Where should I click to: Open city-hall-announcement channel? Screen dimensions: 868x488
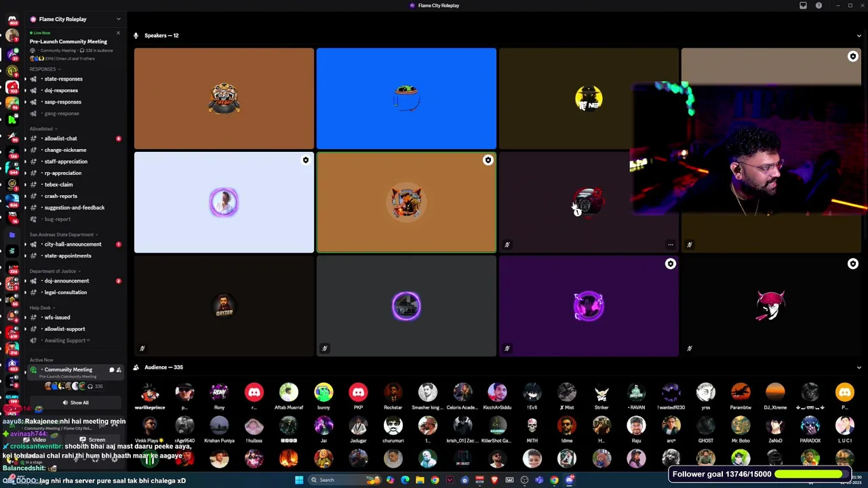tap(75, 244)
